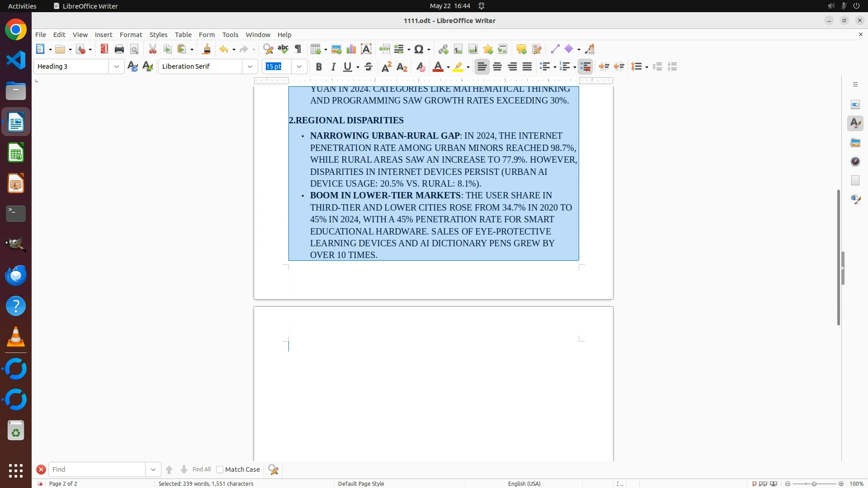This screenshot has width=868, height=488.
Task: Click the Find All button
Action: [x=201, y=469]
